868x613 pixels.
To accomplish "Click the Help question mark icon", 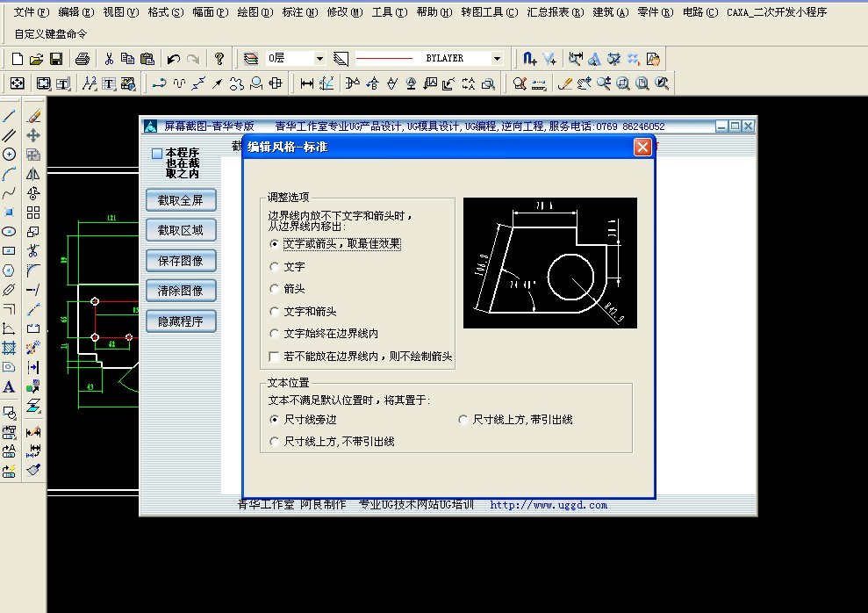I will click(219, 59).
